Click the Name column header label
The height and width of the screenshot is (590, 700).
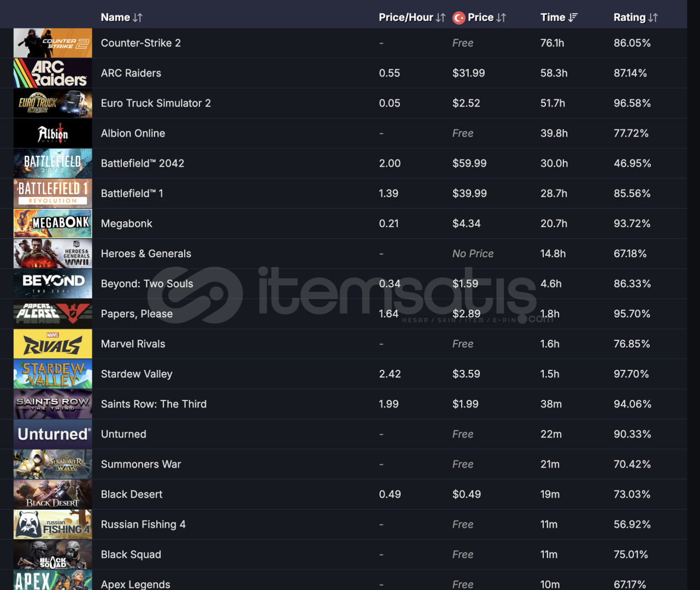[x=115, y=17]
